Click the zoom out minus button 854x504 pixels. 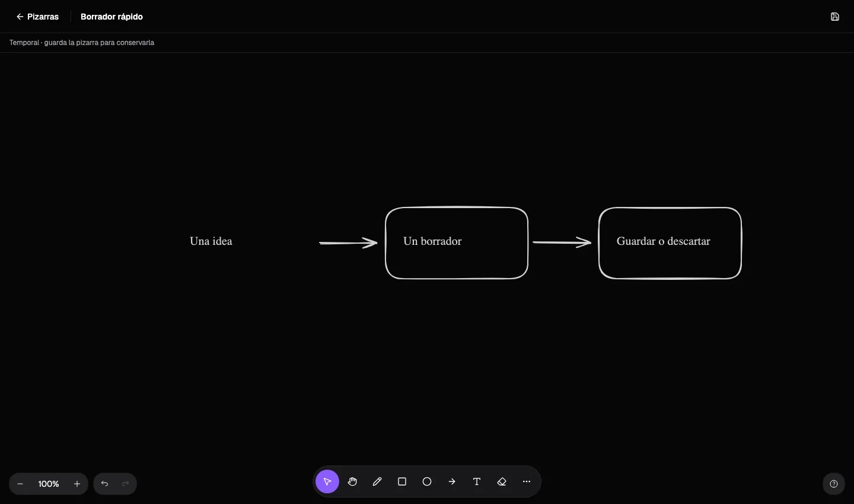[x=20, y=484]
